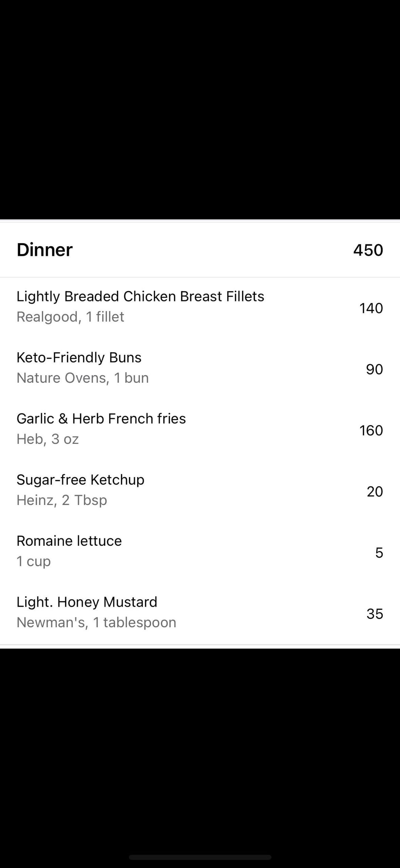
Task: Tap the 160 calorie value
Action: tap(371, 430)
